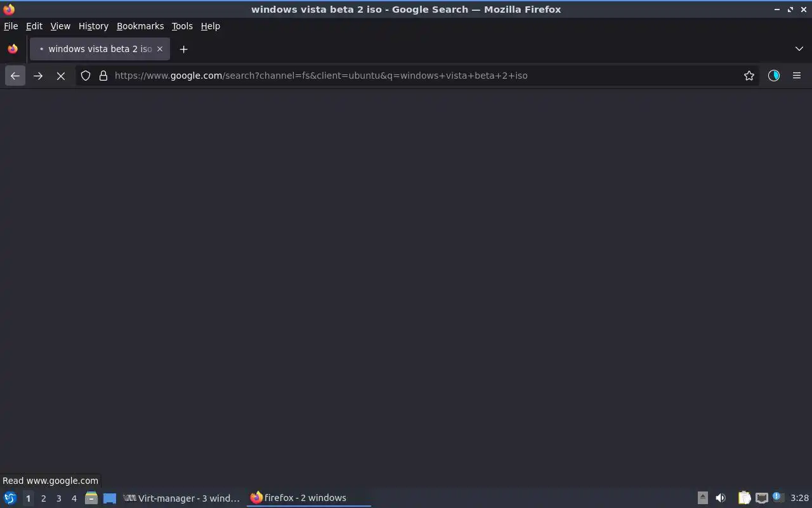The width and height of the screenshot is (812, 508).
Task: Expand the list all tabs chevron
Action: pos(799,49)
